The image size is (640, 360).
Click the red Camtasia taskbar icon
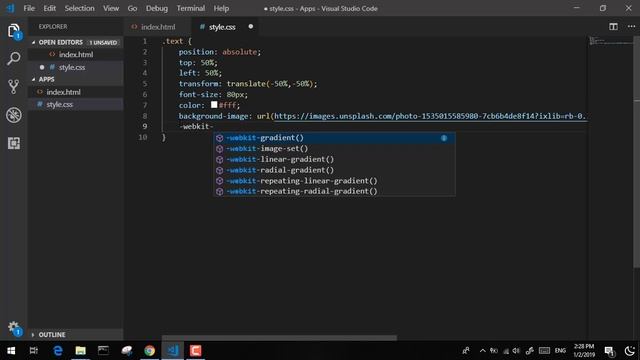196,351
